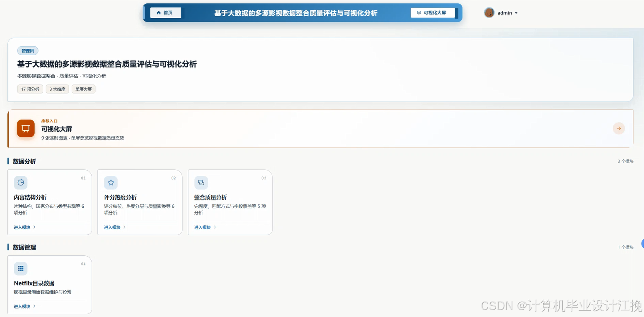This screenshot has width=644, height=317.
Task: Click the 数据管理 section heading
Action: (x=24, y=247)
